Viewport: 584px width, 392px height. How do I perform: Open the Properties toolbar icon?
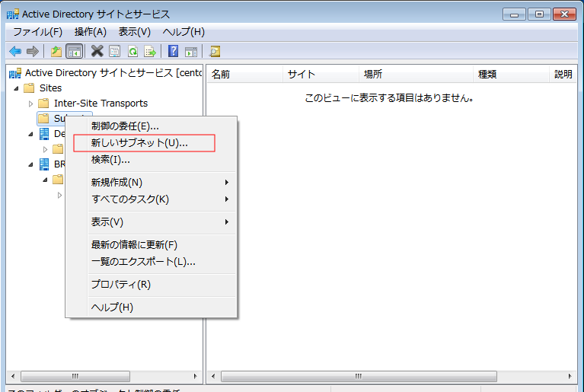click(x=115, y=51)
